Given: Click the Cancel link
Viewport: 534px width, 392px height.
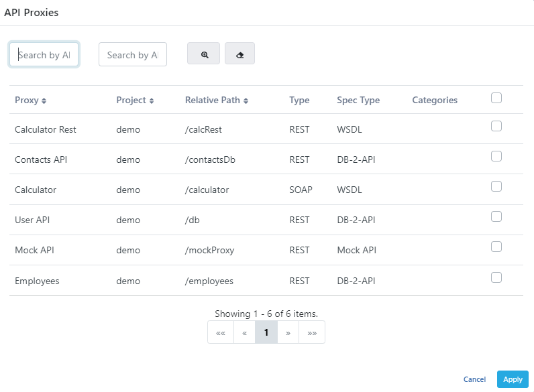Looking at the screenshot, I should [x=474, y=379].
